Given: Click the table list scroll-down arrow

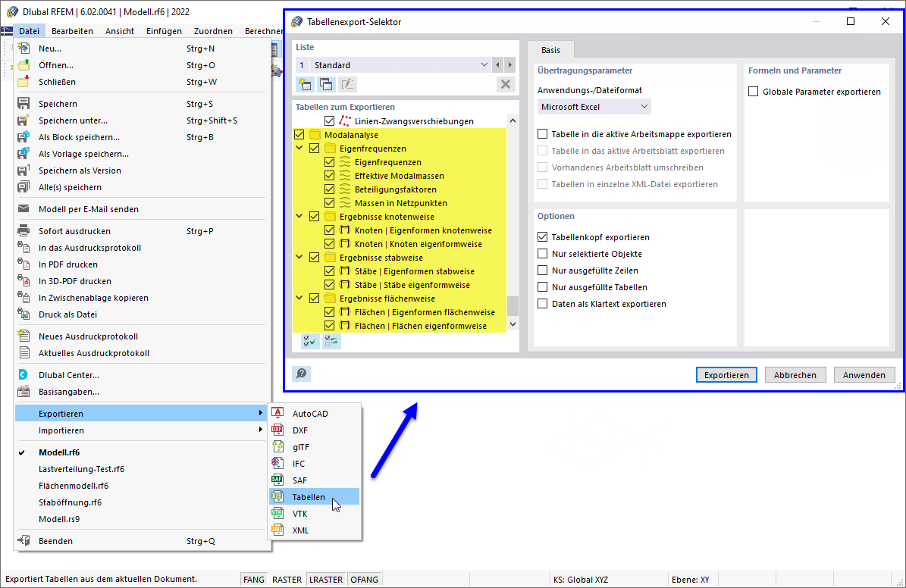Looking at the screenshot, I should (513, 324).
